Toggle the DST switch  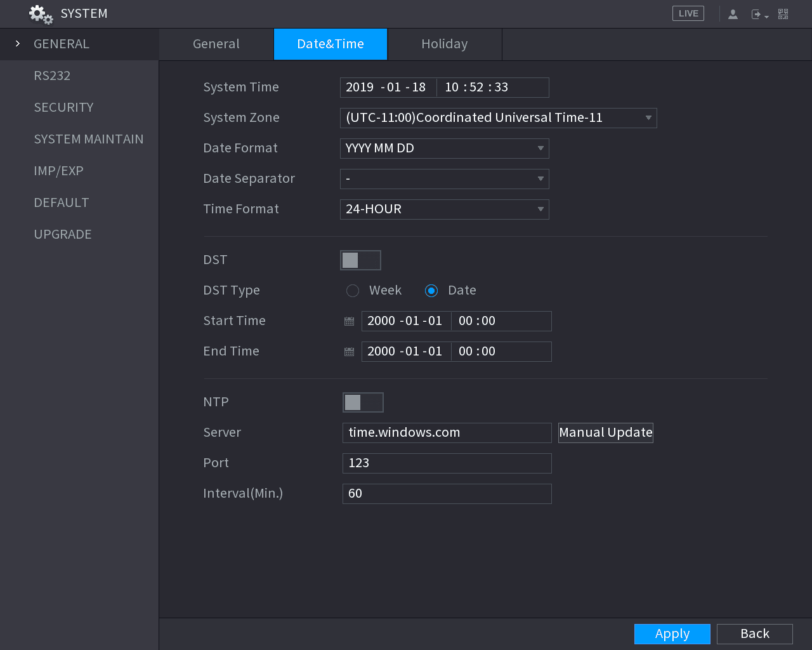pyautogui.click(x=360, y=260)
